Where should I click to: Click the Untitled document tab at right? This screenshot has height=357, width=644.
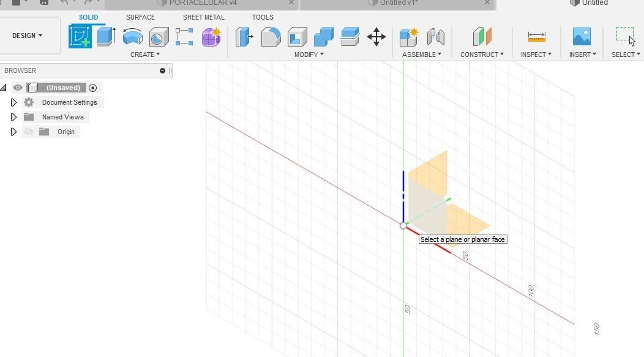pos(590,3)
